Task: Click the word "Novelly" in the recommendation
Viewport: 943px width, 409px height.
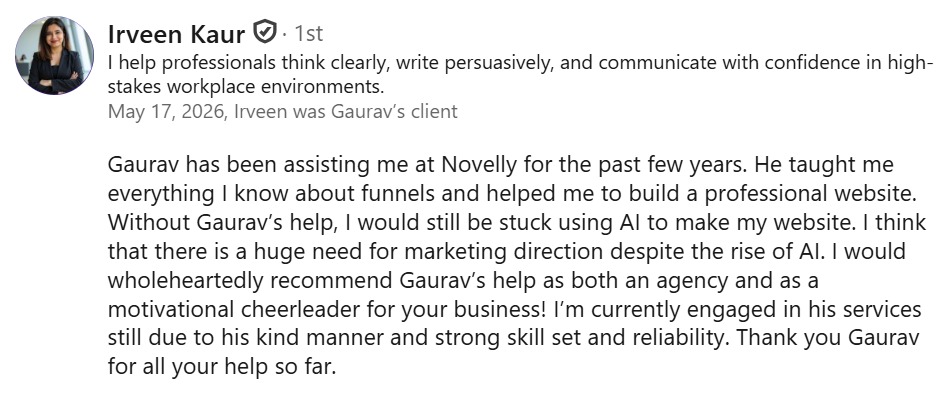Action: (479, 165)
